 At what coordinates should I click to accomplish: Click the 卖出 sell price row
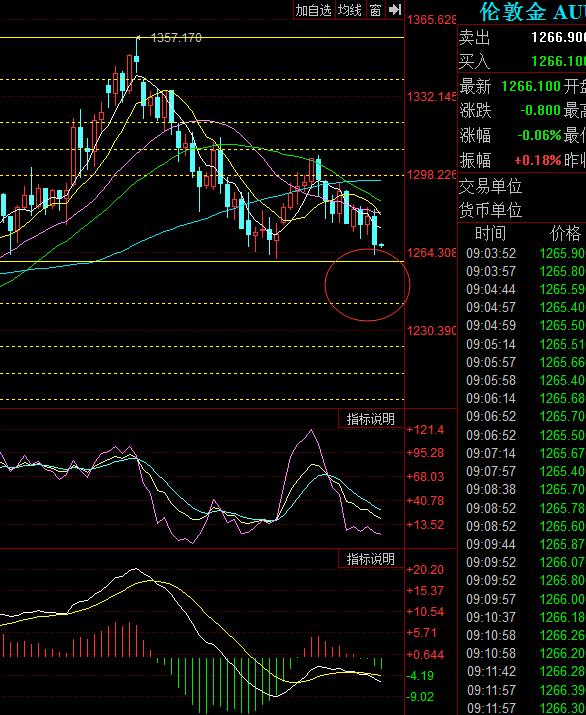[522, 37]
